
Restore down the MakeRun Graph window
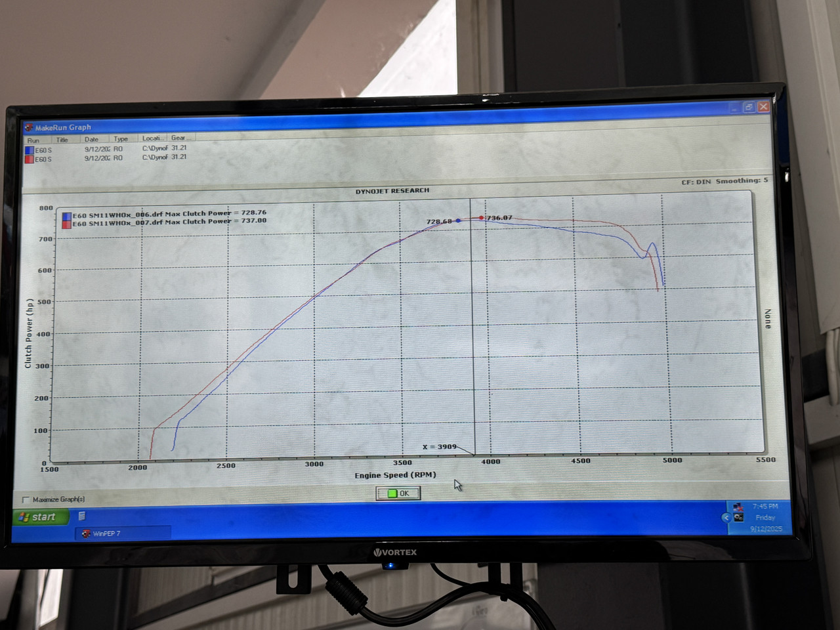tap(749, 107)
